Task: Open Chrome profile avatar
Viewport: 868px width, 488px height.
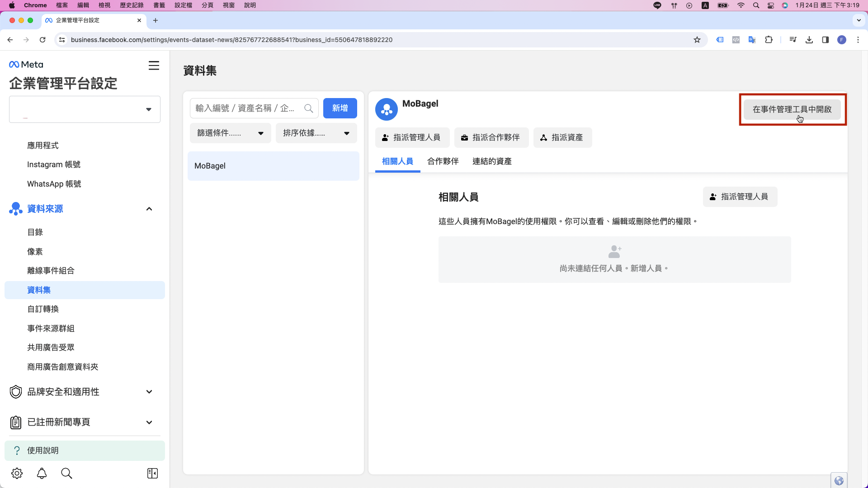Action: point(842,40)
